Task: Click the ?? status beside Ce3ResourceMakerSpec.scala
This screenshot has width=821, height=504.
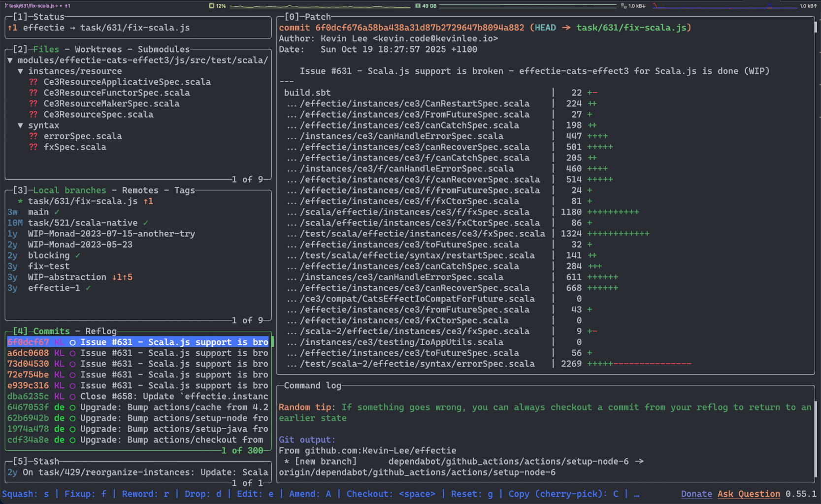Action: (33, 104)
